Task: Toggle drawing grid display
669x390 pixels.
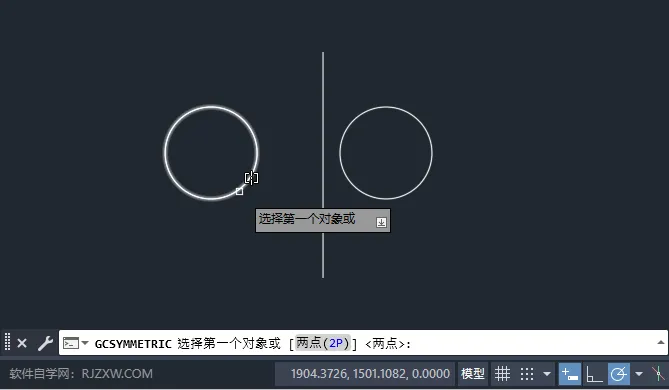Action: click(x=503, y=374)
